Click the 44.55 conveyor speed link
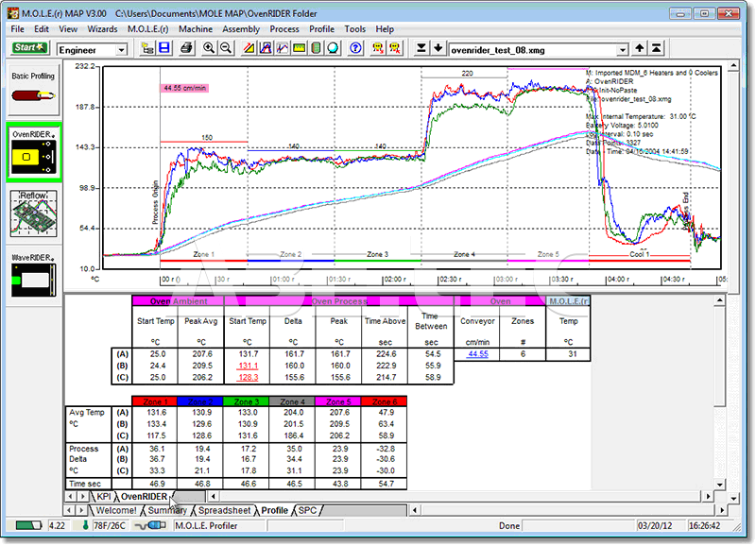Image resolution: width=756 pixels, height=546 pixels. [x=478, y=353]
